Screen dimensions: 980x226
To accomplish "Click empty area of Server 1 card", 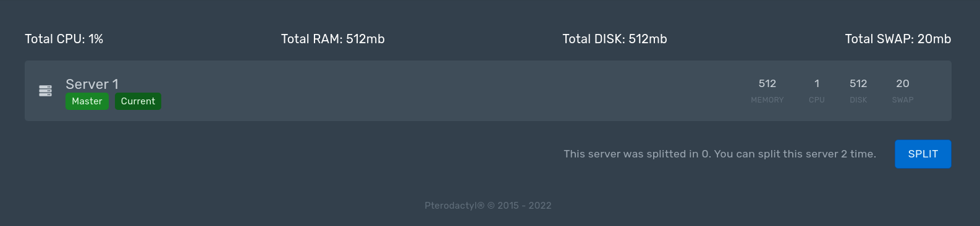I will coord(433,91).
